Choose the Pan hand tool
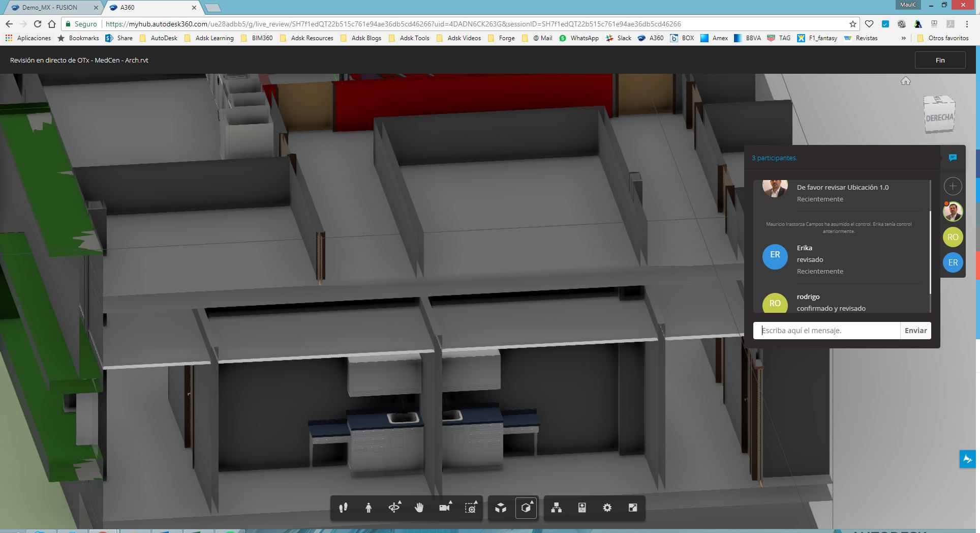The height and width of the screenshot is (533, 980). tap(419, 508)
